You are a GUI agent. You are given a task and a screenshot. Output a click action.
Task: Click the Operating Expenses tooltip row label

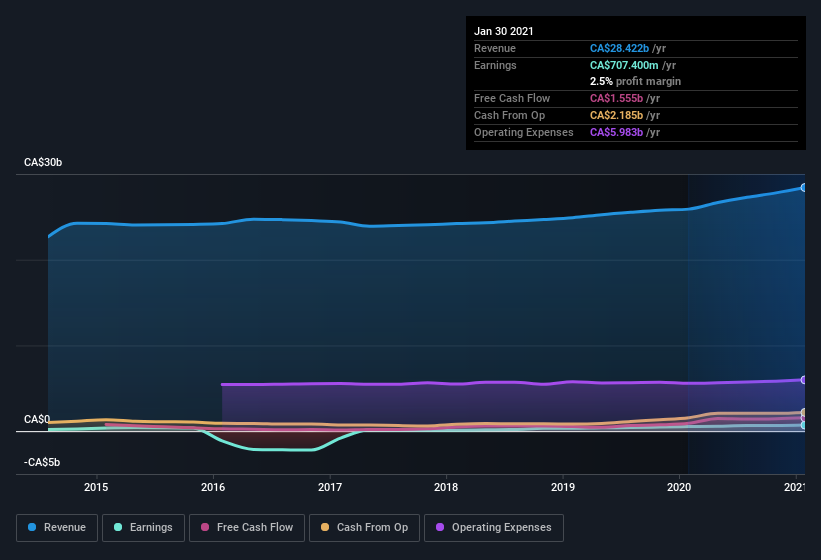pos(524,132)
